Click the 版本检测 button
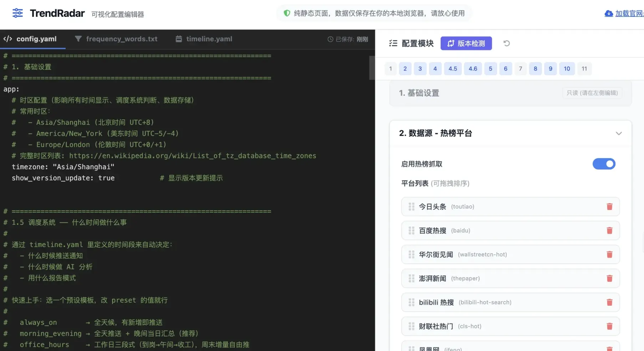Image resolution: width=644 pixels, height=351 pixels. coord(466,43)
